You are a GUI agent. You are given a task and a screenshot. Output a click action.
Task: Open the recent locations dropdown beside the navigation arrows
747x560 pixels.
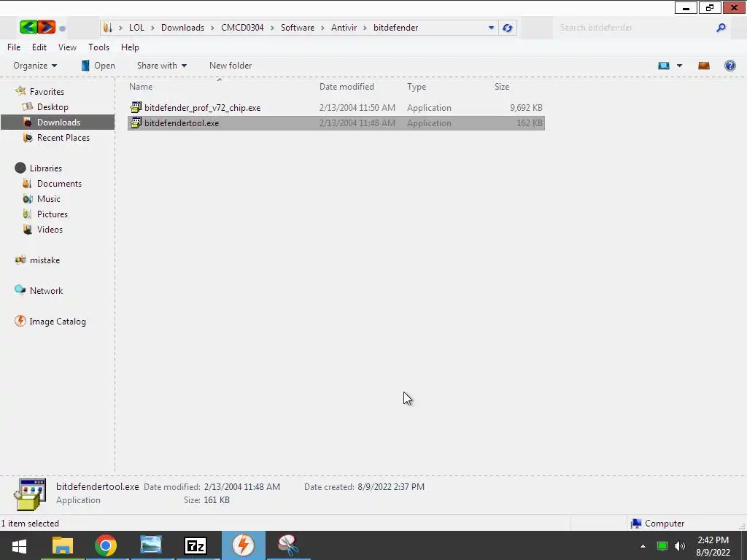[x=62, y=28]
